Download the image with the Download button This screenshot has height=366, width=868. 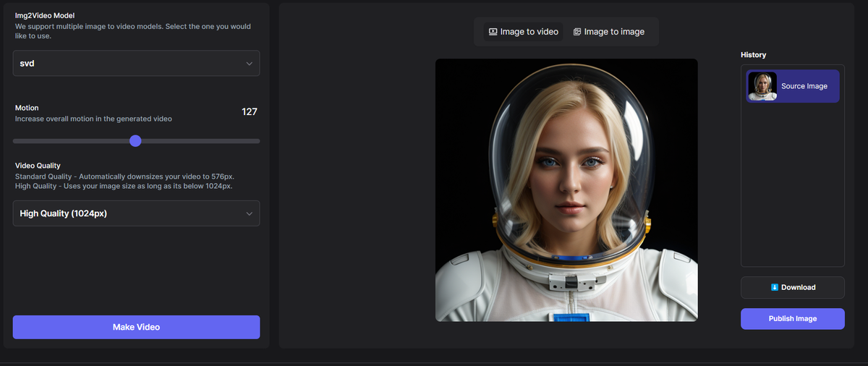pyautogui.click(x=793, y=287)
